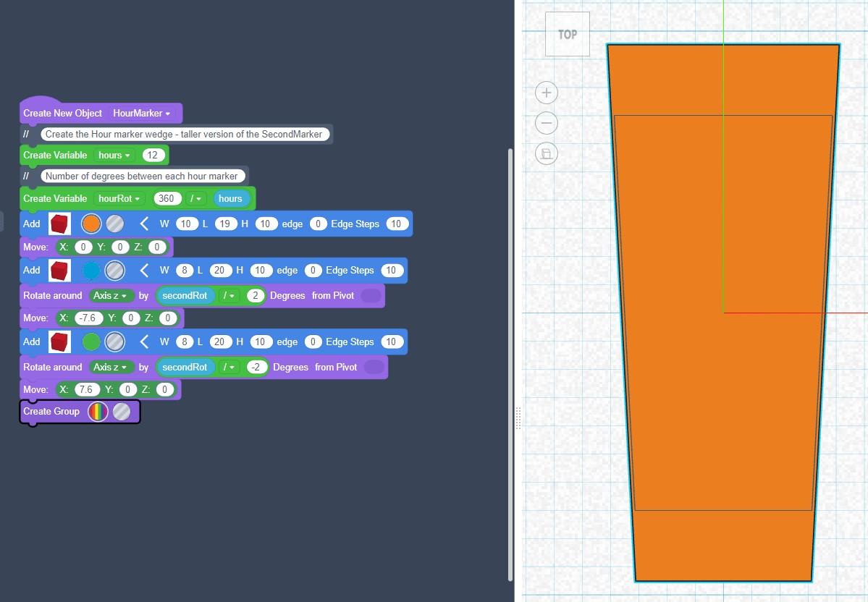Click the empty Pivot slot in second Rotate block
This screenshot has height=602, width=868.
click(x=374, y=368)
